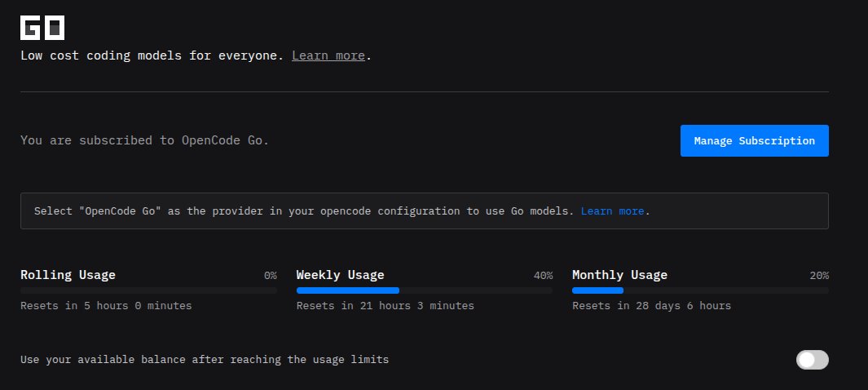The image size is (868, 390).
Task: Click 'Resets in 5 hours 0 minutes' text
Action: pos(106,306)
